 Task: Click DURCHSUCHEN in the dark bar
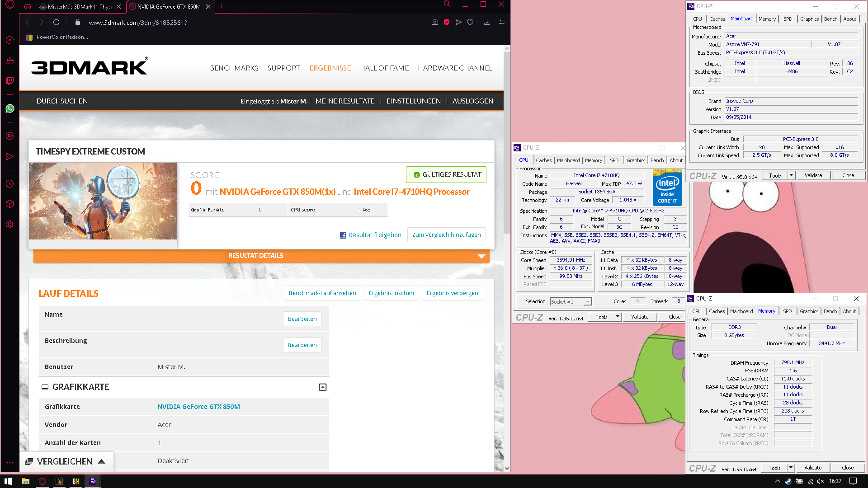[62, 101]
